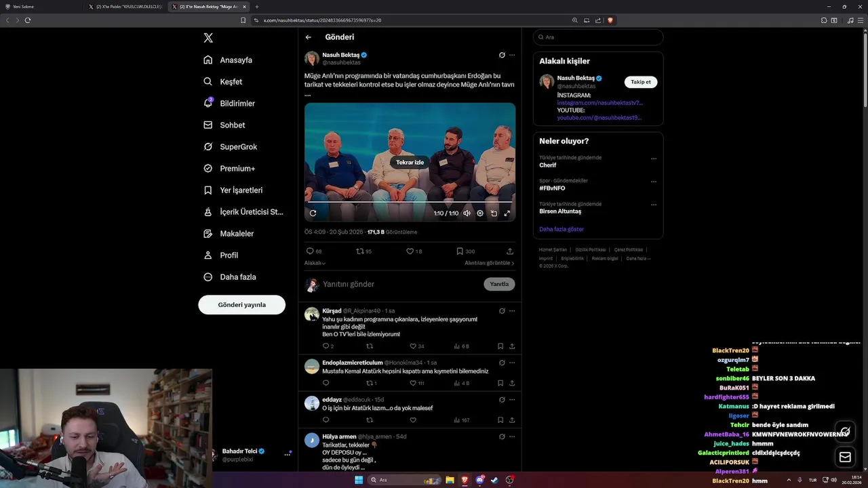Open Sohbet messages
Screen dimensions: 868x488
point(224,125)
